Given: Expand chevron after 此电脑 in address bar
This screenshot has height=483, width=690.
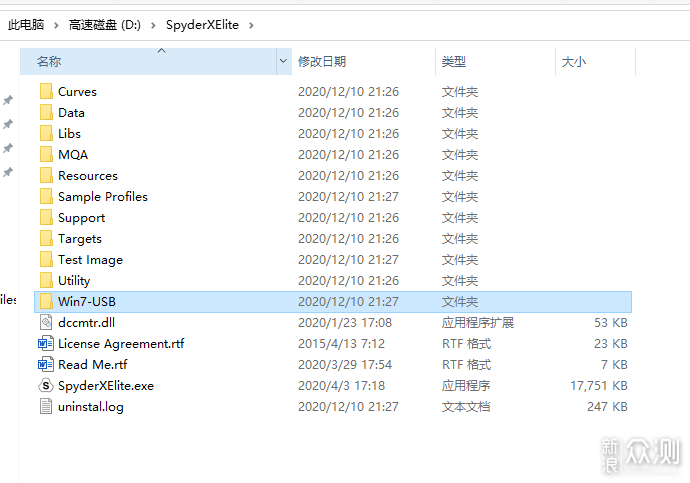Looking at the screenshot, I should pyautogui.click(x=56, y=26).
